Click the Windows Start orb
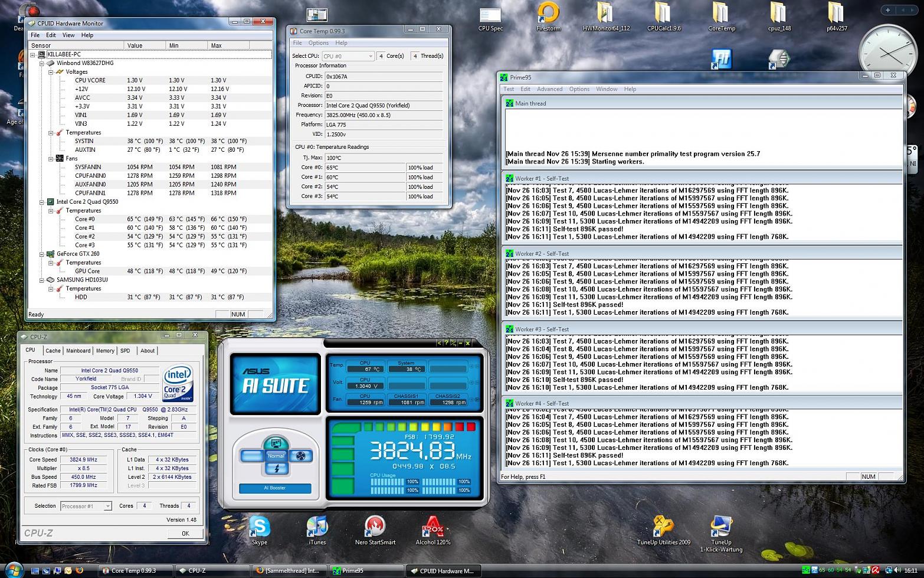This screenshot has width=924, height=578. [x=13, y=570]
